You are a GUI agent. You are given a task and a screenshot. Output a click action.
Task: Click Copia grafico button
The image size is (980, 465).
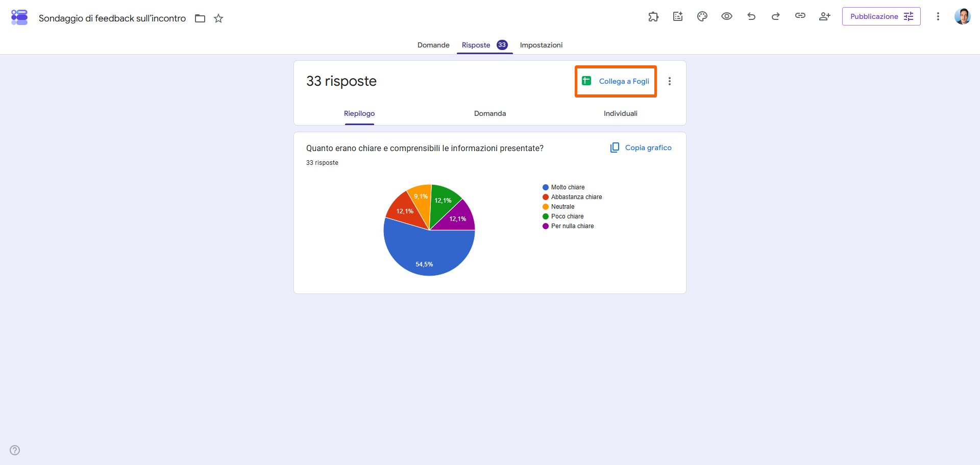pyautogui.click(x=641, y=148)
